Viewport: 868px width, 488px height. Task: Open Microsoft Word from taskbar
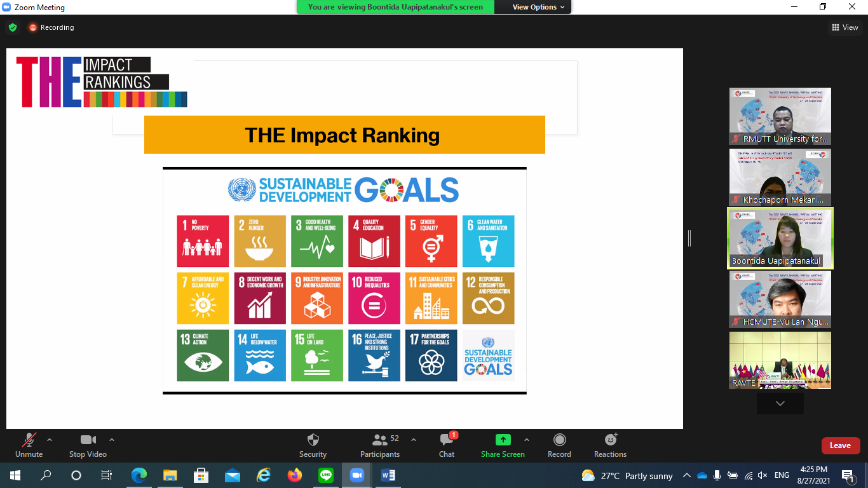click(x=388, y=475)
